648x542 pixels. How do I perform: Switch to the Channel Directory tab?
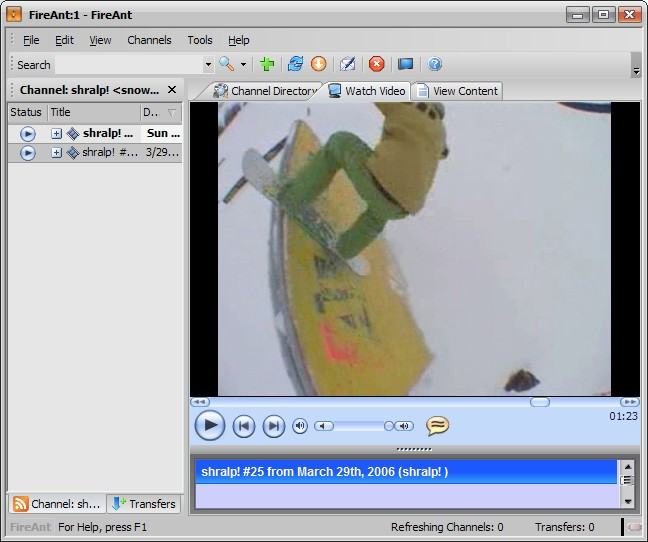click(264, 91)
